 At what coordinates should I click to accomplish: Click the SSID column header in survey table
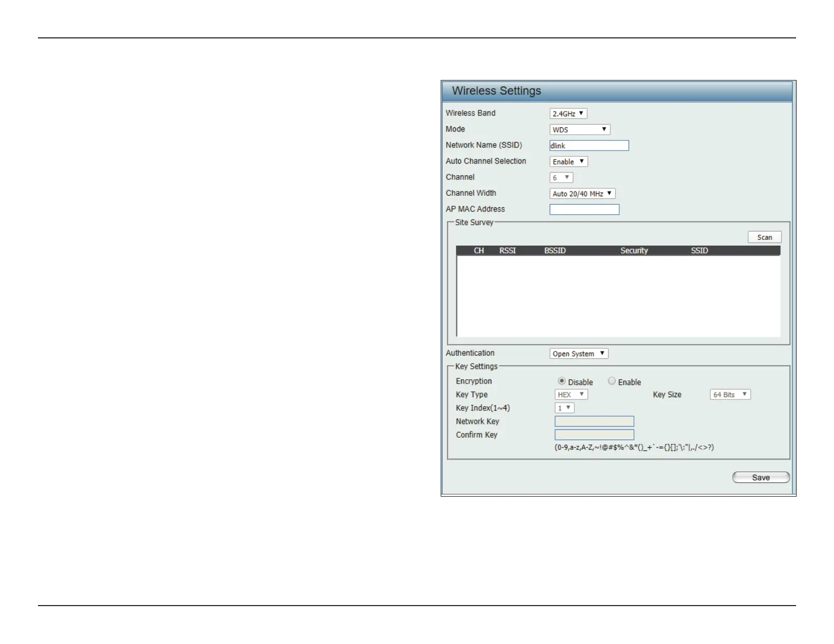pos(699,251)
